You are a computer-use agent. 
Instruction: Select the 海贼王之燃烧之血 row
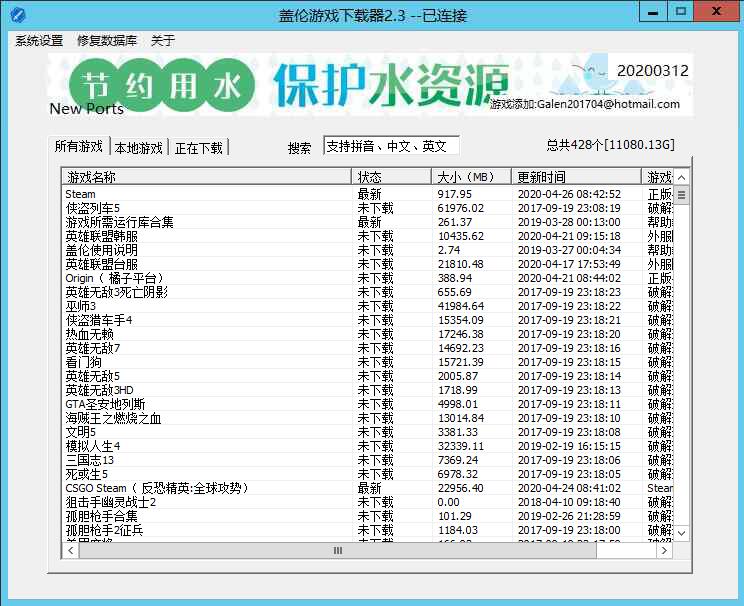(368, 418)
